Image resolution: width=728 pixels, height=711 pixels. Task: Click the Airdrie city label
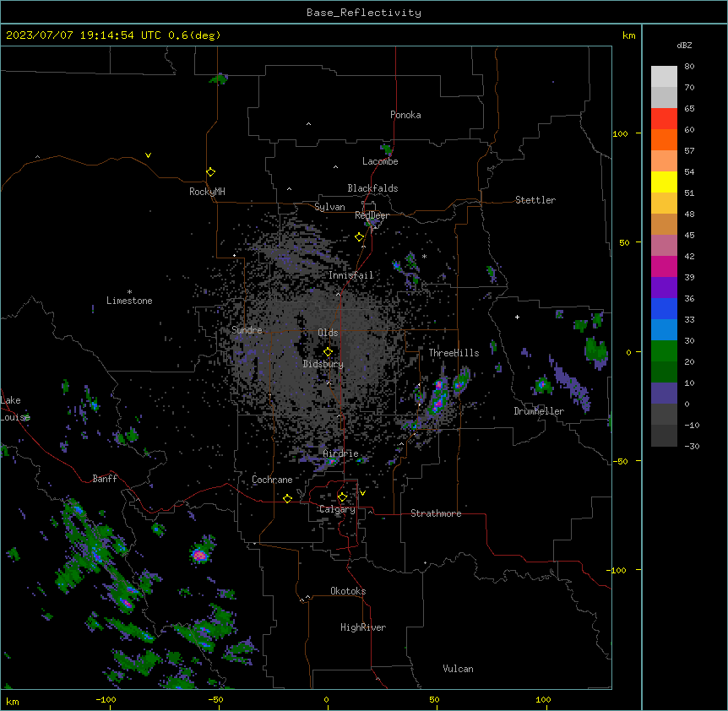[341, 453]
